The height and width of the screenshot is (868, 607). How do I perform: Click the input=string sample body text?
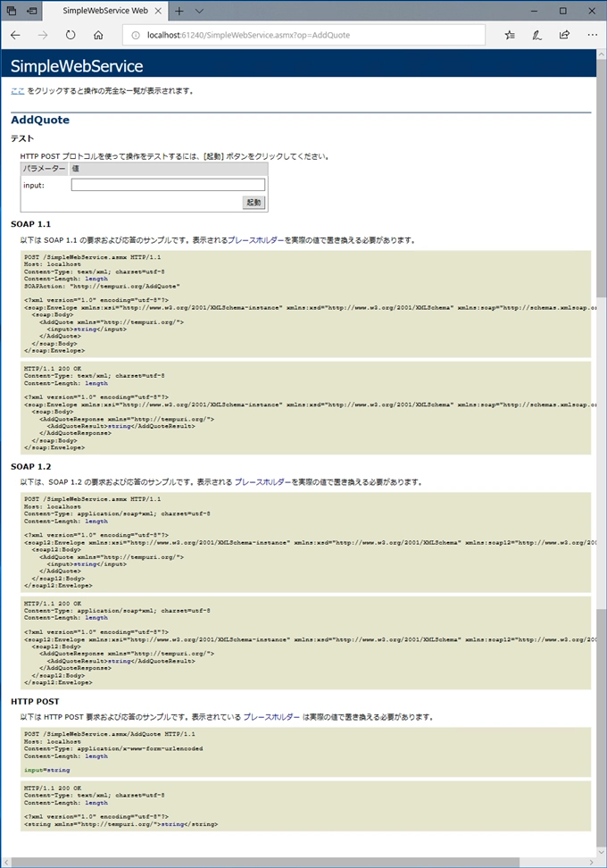[47, 770]
